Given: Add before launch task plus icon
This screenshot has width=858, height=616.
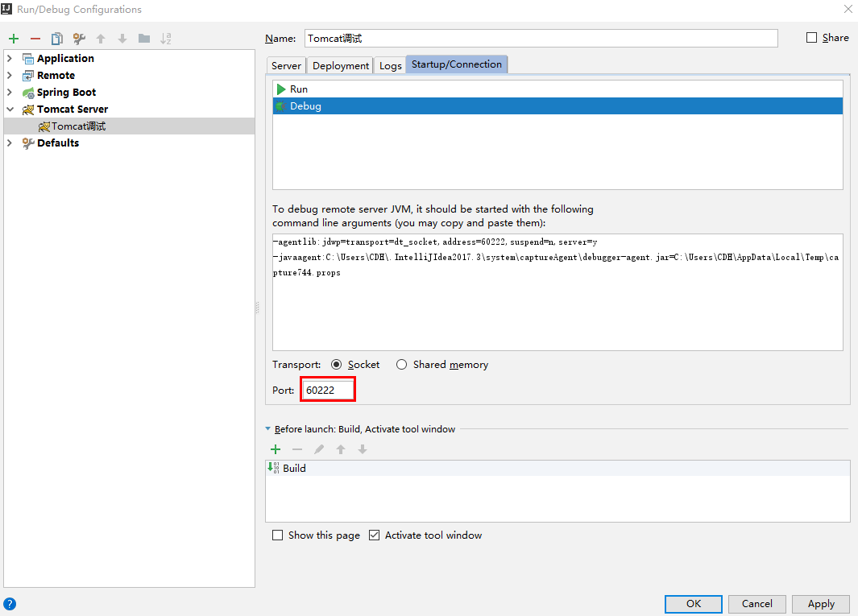Looking at the screenshot, I should tap(276, 449).
